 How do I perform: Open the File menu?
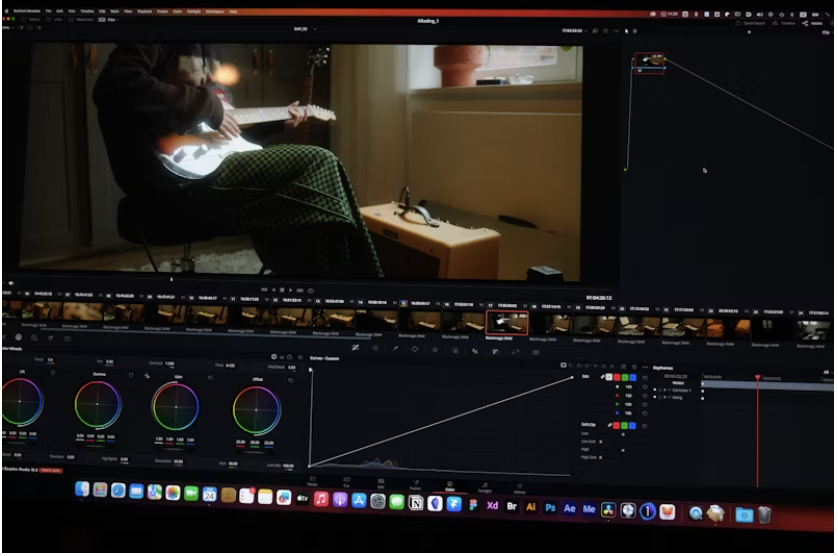click(x=48, y=11)
